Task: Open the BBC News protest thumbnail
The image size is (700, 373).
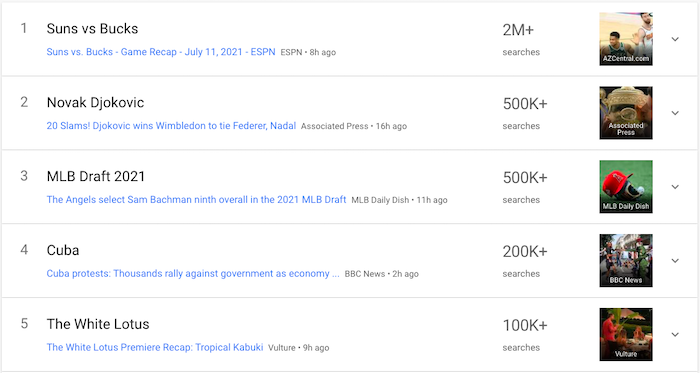Action: (x=626, y=261)
